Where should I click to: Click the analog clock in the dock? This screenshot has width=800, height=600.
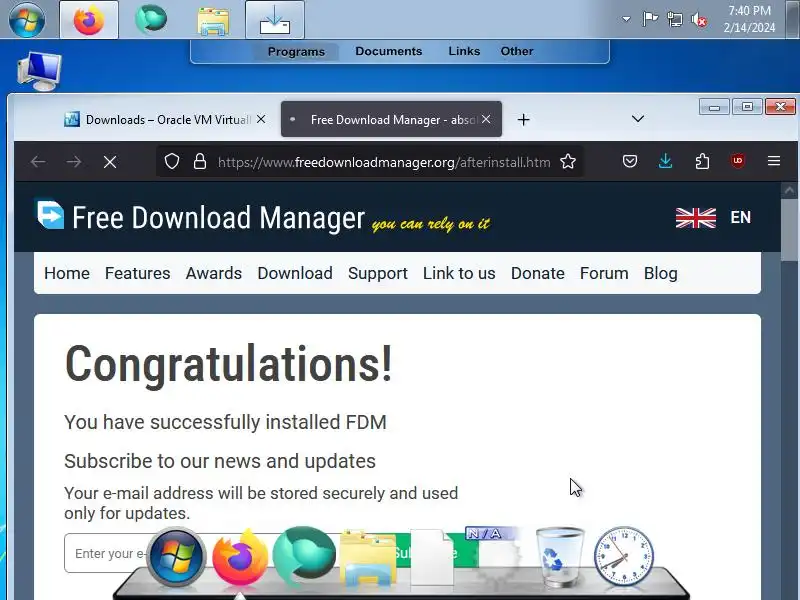click(623, 556)
